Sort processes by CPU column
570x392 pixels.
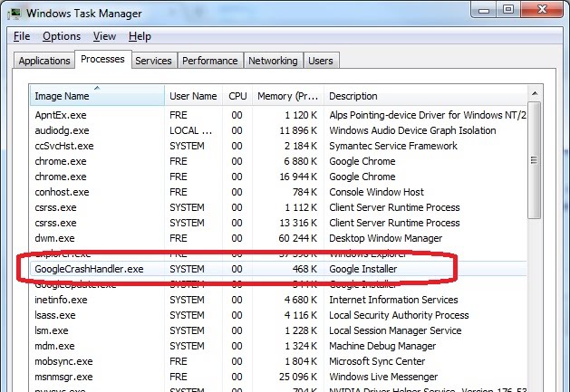click(x=237, y=96)
